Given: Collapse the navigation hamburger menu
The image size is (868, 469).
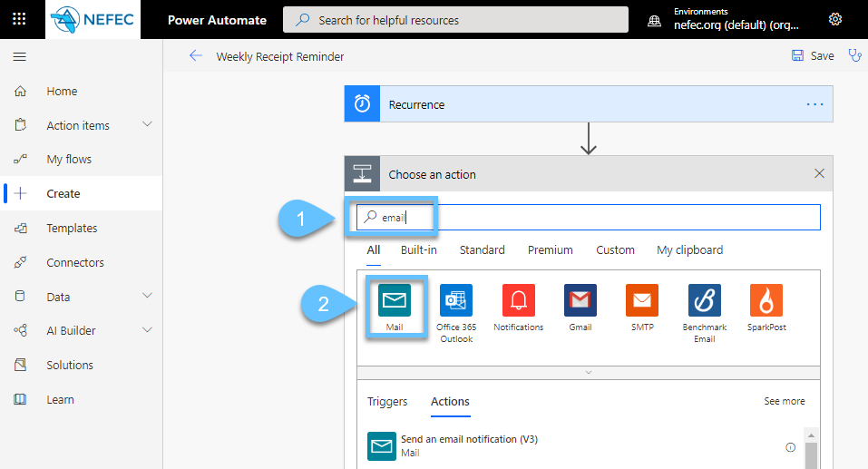Looking at the screenshot, I should (x=19, y=56).
